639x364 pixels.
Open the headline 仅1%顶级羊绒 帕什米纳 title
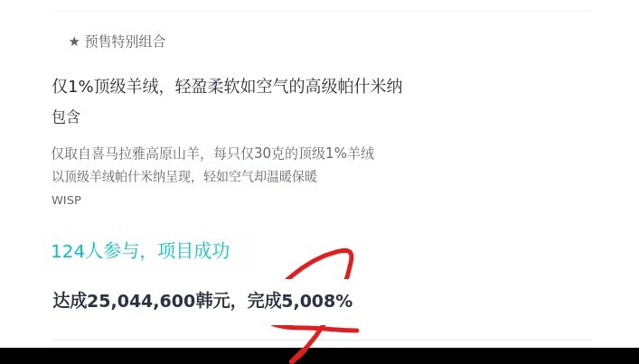(x=227, y=87)
